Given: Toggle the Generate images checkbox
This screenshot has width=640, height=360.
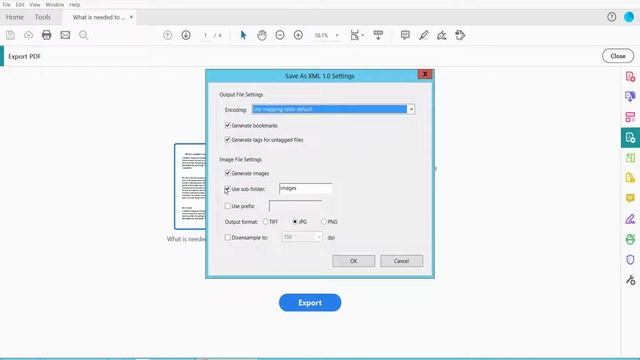Looking at the screenshot, I should 228,173.
